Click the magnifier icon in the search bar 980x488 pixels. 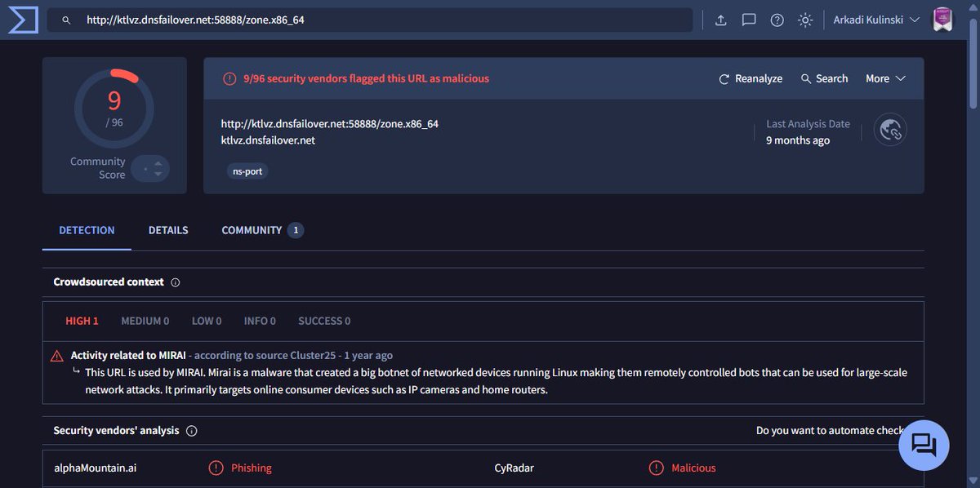tap(65, 19)
